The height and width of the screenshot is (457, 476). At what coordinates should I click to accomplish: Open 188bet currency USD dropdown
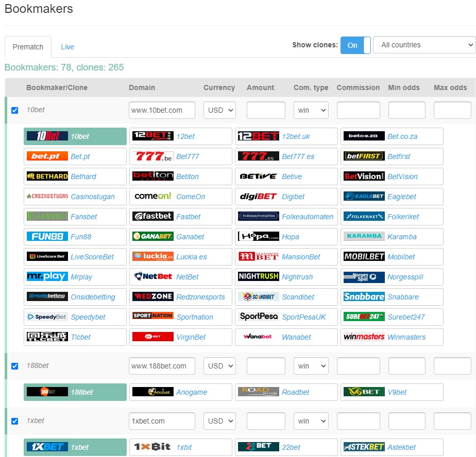220,366
